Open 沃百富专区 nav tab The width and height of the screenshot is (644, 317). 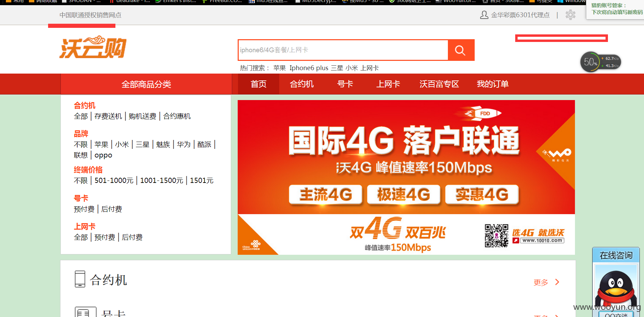439,84
